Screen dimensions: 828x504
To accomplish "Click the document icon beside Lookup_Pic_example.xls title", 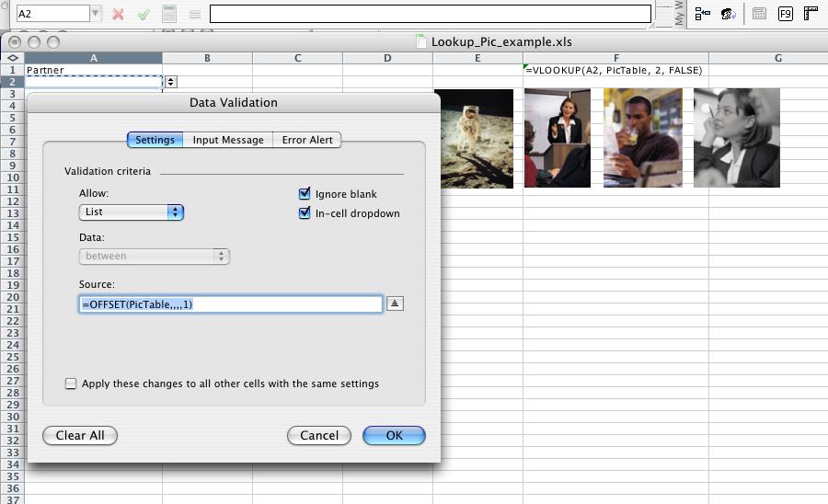I will [x=421, y=41].
